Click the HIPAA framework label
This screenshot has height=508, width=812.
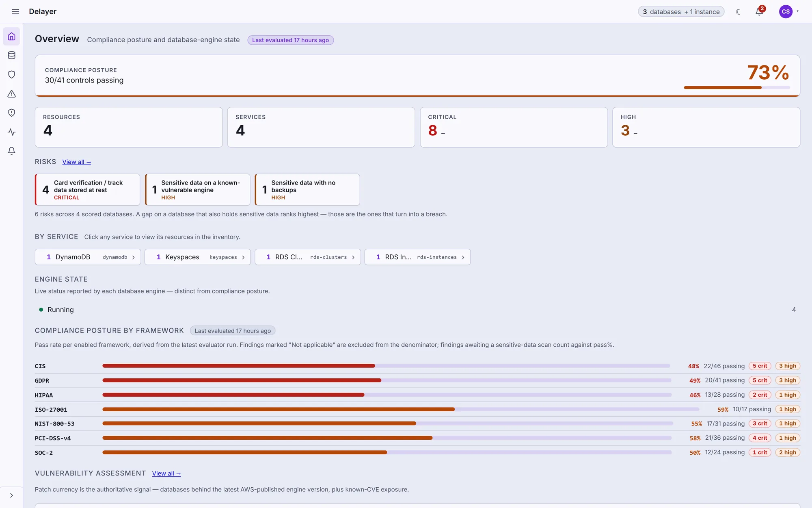pyautogui.click(x=44, y=395)
